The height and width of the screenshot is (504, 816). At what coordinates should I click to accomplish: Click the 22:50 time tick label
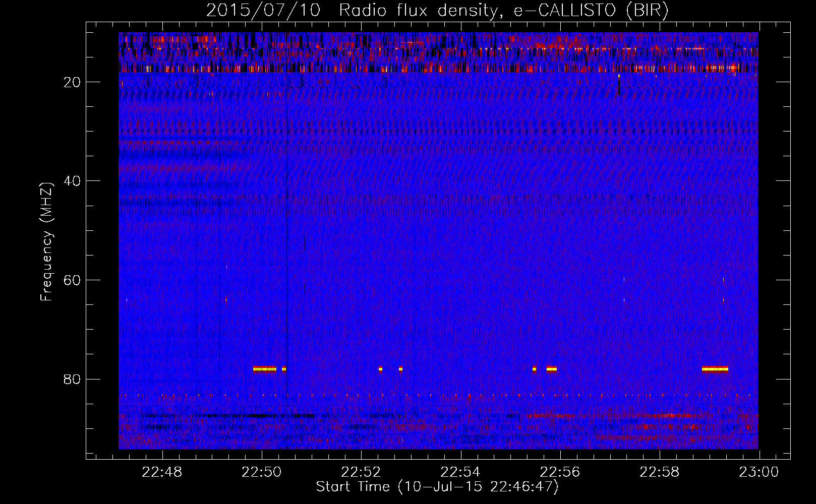[261, 472]
